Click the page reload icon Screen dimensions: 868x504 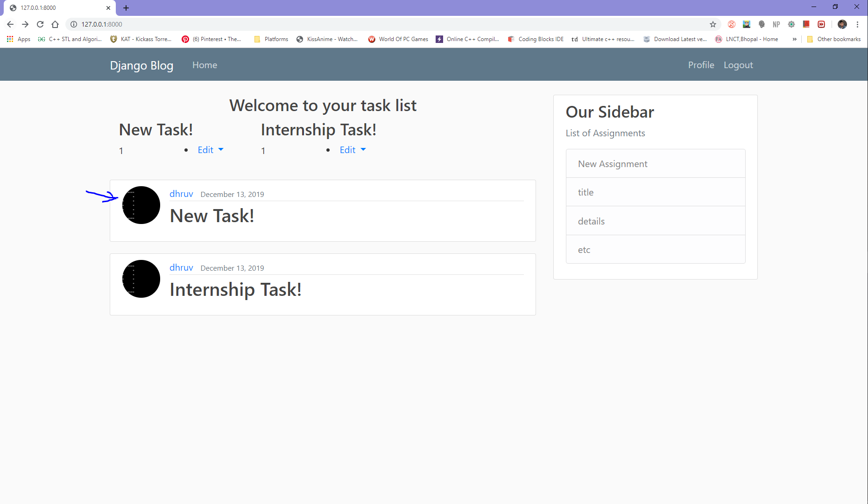(x=40, y=24)
